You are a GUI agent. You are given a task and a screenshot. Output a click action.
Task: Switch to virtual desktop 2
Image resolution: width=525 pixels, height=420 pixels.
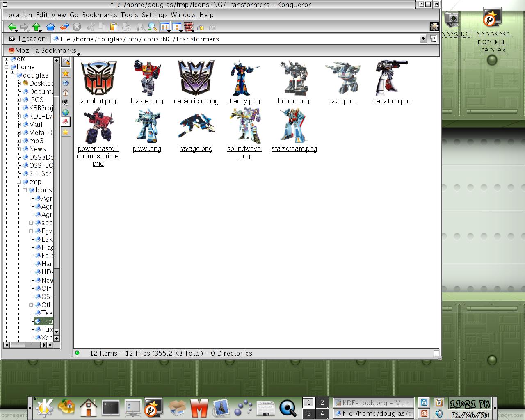click(322, 403)
